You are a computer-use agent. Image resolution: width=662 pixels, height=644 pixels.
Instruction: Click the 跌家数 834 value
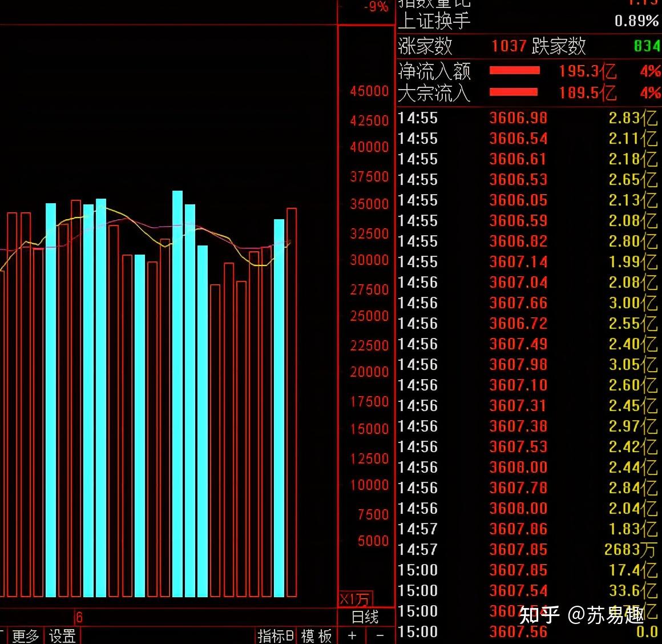pyautogui.click(x=647, y=46)
